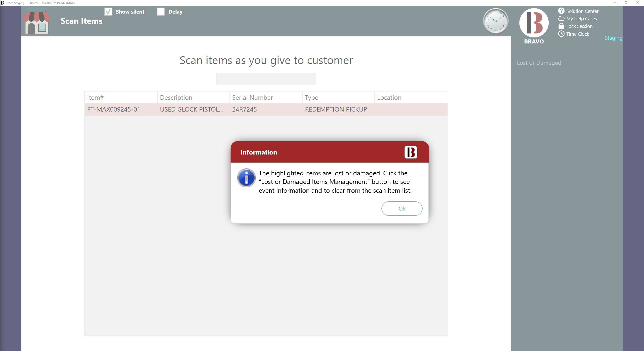
Task: Click the analog clock icon
Action: point(495,21)
